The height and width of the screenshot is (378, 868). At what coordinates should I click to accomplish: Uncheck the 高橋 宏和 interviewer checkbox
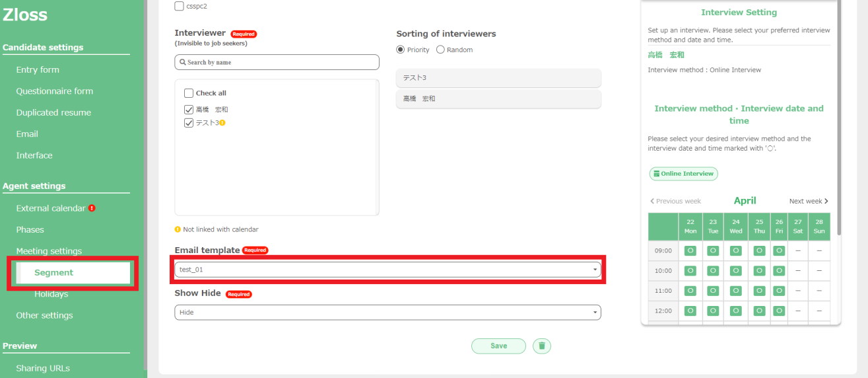[189, 110]
